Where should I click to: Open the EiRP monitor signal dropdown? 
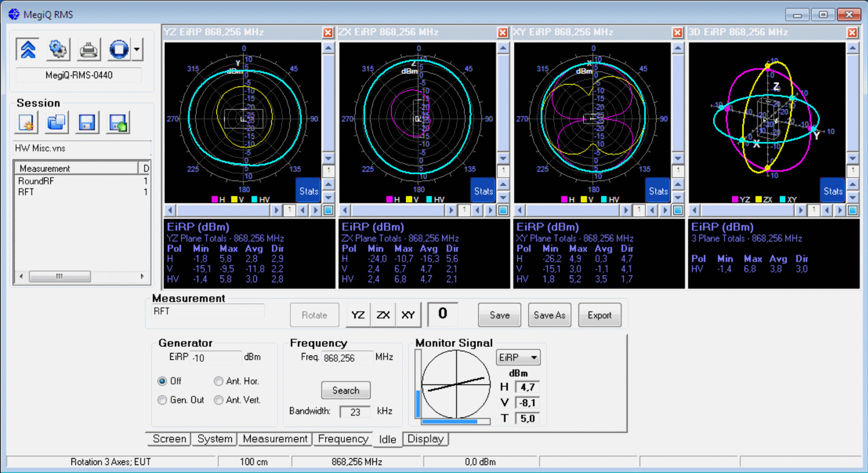(518, 358)
